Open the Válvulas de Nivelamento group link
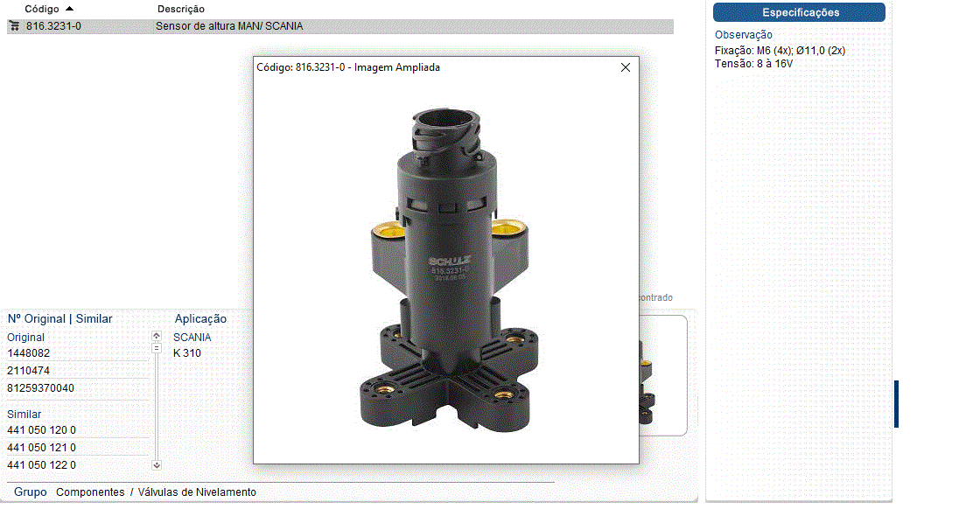The width and height of the screenshot is (980, 523). click(197, 492)
